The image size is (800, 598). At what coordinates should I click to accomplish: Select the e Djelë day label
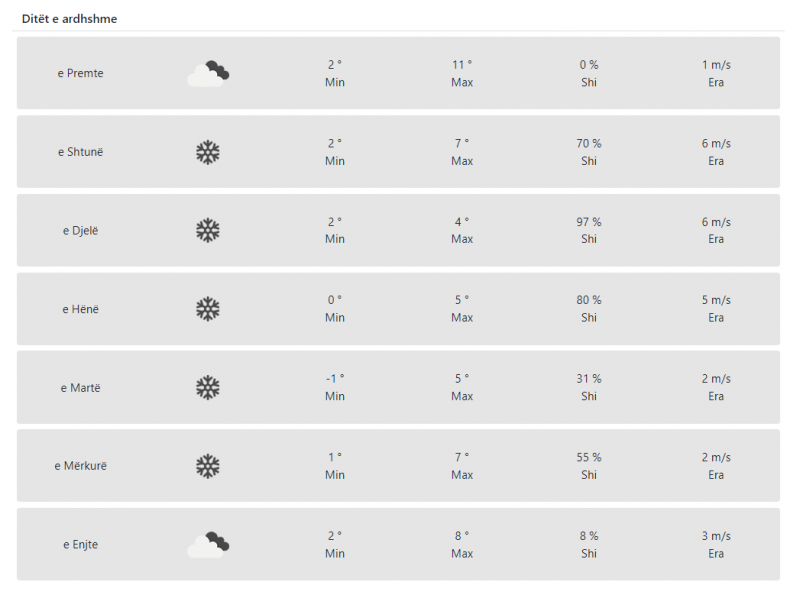click(80, 231)
